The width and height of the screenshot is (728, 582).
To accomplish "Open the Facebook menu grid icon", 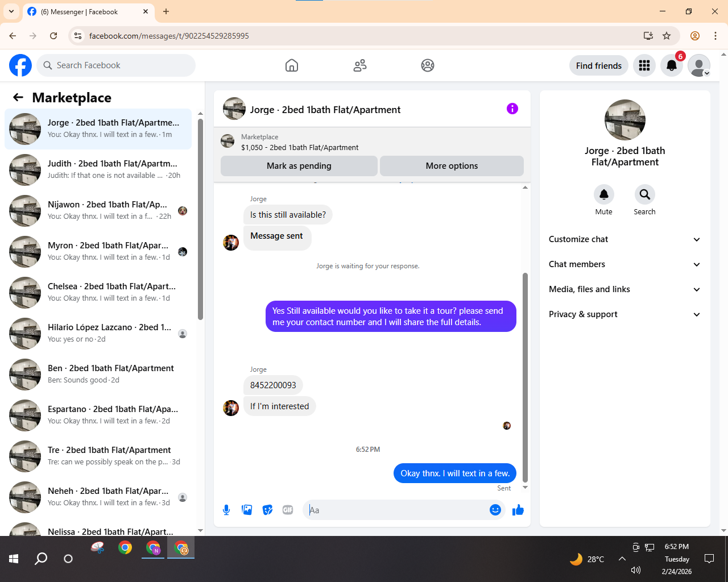I will point(644,65).
